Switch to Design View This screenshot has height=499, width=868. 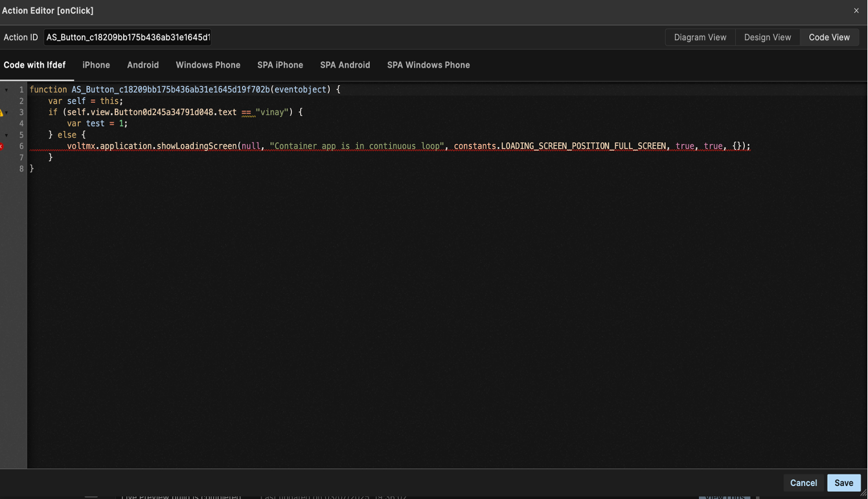(767, 38)
